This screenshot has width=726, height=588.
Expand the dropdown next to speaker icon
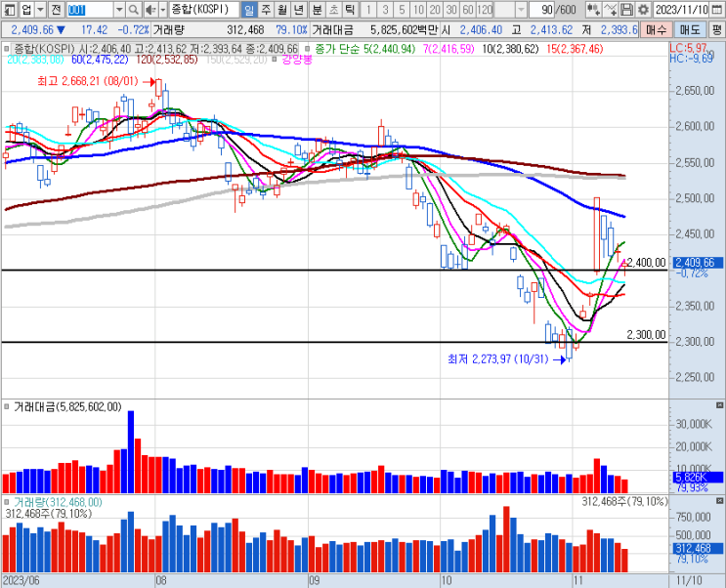[x=162, y=9]
